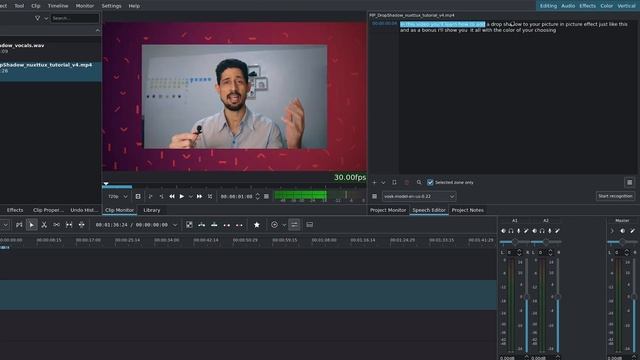Solo the A2 channel with headphones icon
This screenshot has width=640, height=360.
[542, 231]
